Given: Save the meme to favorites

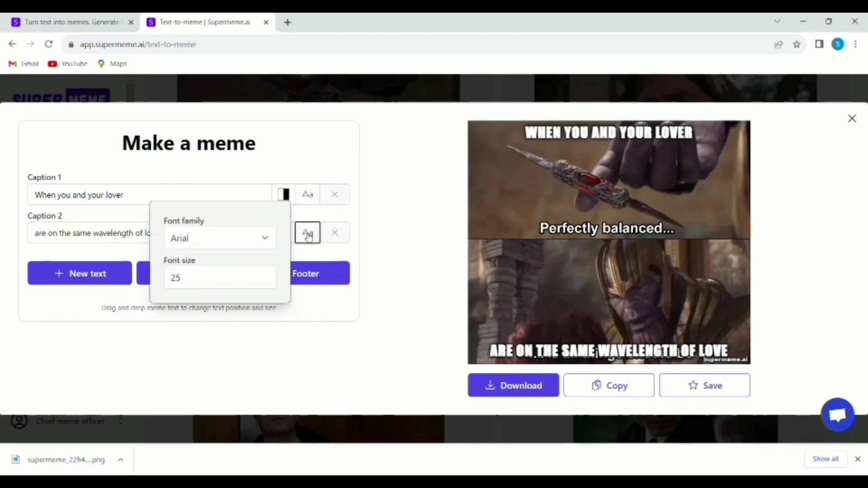Looking at the screenshot, I should point(705,385).
